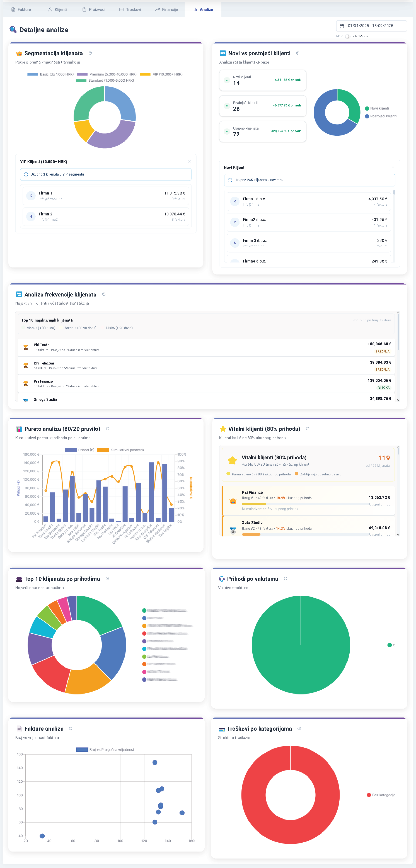The image size is (416, 868).
Task: Click avatar A of Firma 3 d.o.o.
Action: click(235, 243)
